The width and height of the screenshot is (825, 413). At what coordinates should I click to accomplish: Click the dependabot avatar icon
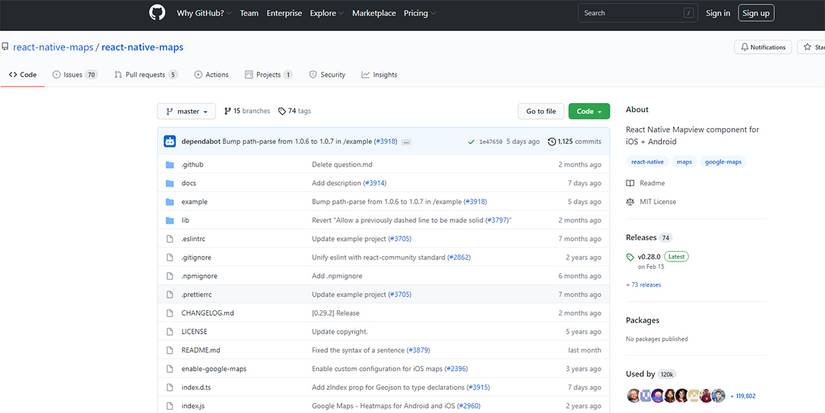coord(170,141)
